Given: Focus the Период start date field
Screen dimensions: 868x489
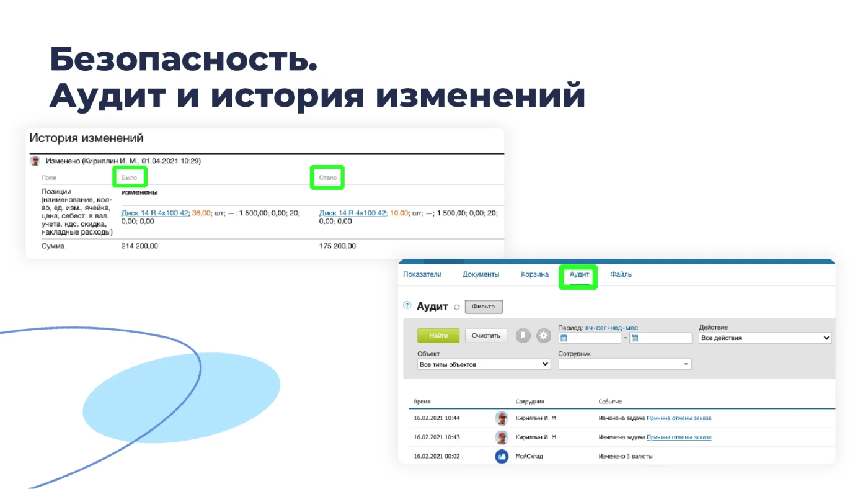Looking at the screenshot, I should (x=590, y=338).
